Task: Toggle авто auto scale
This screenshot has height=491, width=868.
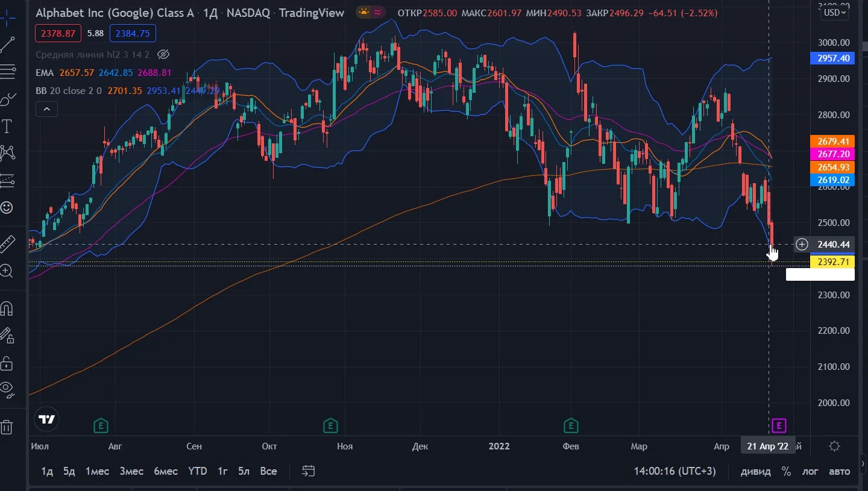Action: pyautogui.click(x=839, y=471)
